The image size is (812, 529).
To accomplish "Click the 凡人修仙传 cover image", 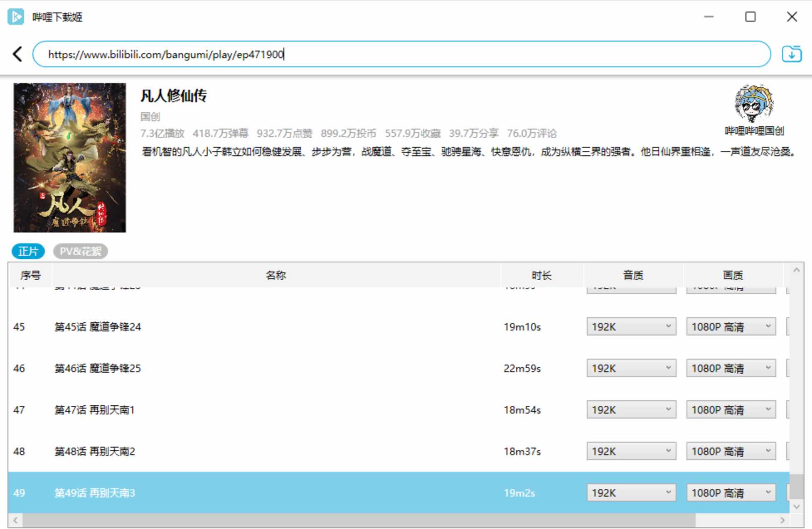I will click(x=70, y=157).
